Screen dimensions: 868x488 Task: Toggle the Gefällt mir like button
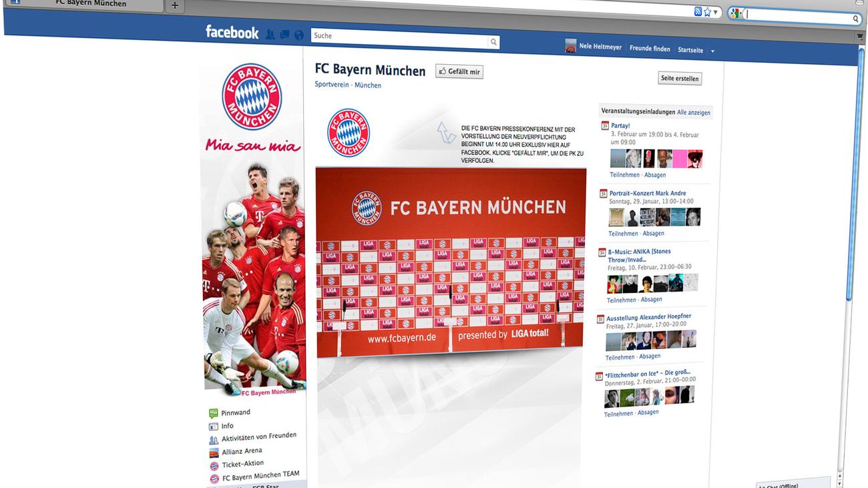pos(459,71)
